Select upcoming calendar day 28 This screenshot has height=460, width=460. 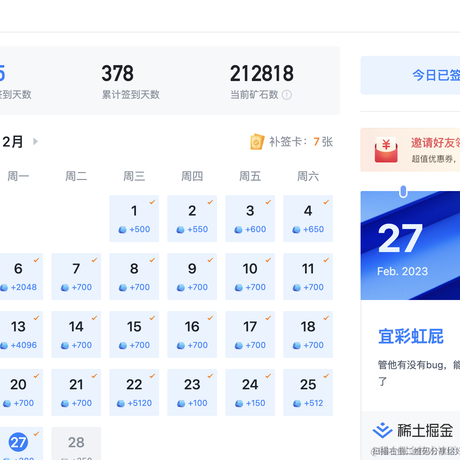(76, 444)
